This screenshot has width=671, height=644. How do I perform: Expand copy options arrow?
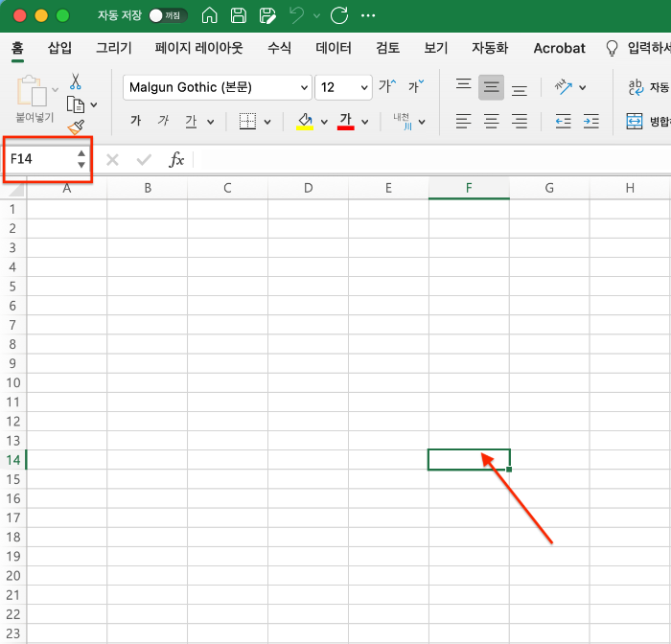[x=94, y=104]
